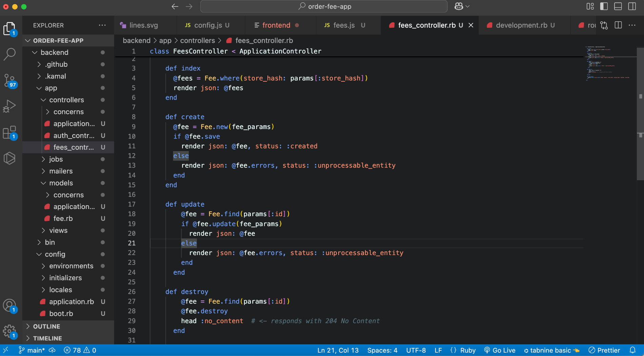
Task: Open the Manage gear icon
Action: [x=9, y=332]
